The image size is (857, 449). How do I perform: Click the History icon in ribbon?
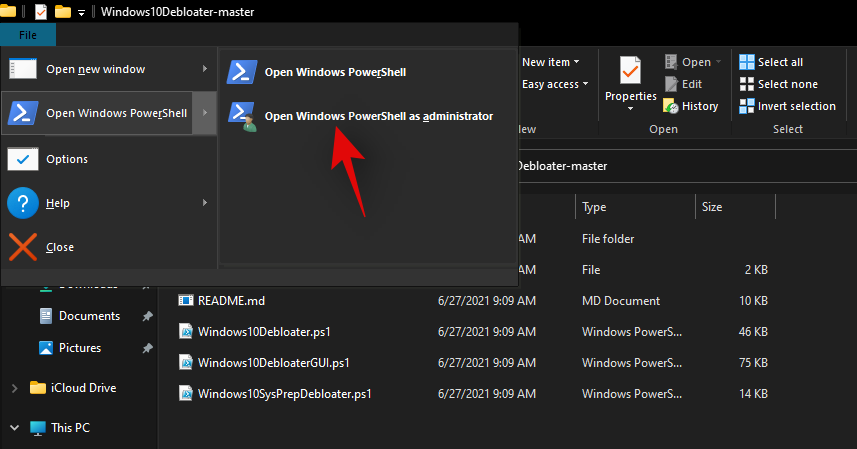[671, 106]
